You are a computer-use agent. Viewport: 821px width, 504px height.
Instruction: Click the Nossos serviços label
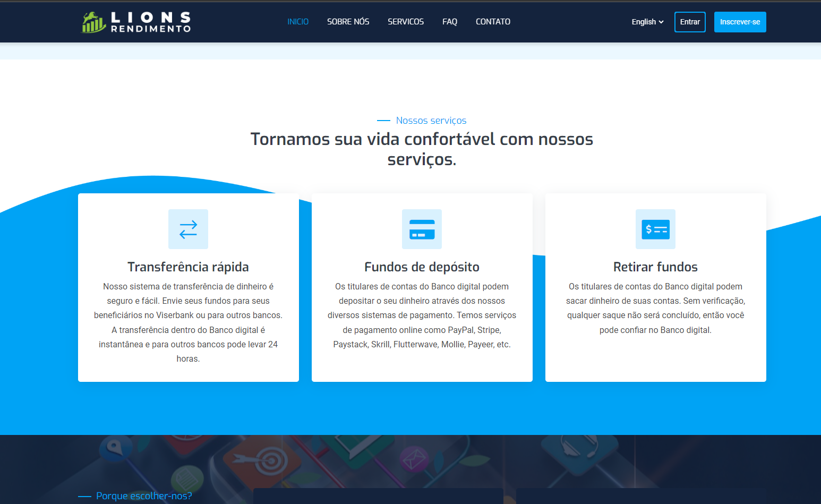430,120
